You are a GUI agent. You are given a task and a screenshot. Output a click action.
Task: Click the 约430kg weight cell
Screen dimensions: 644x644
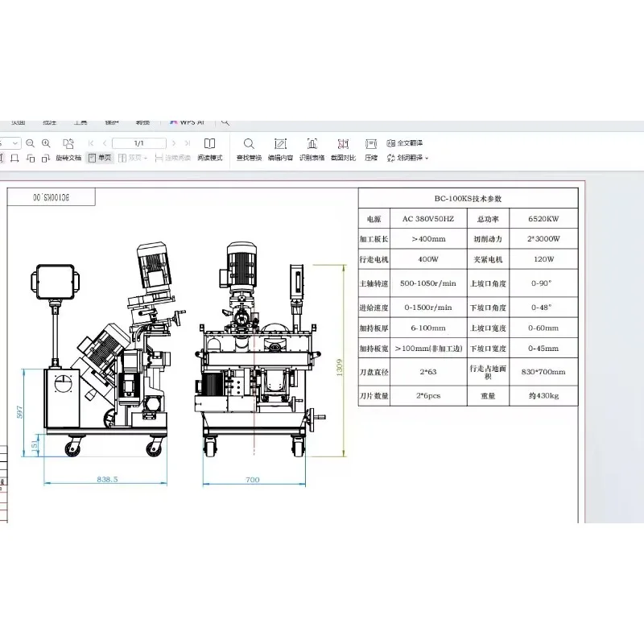pyautogui.click(x=543, y=395)
